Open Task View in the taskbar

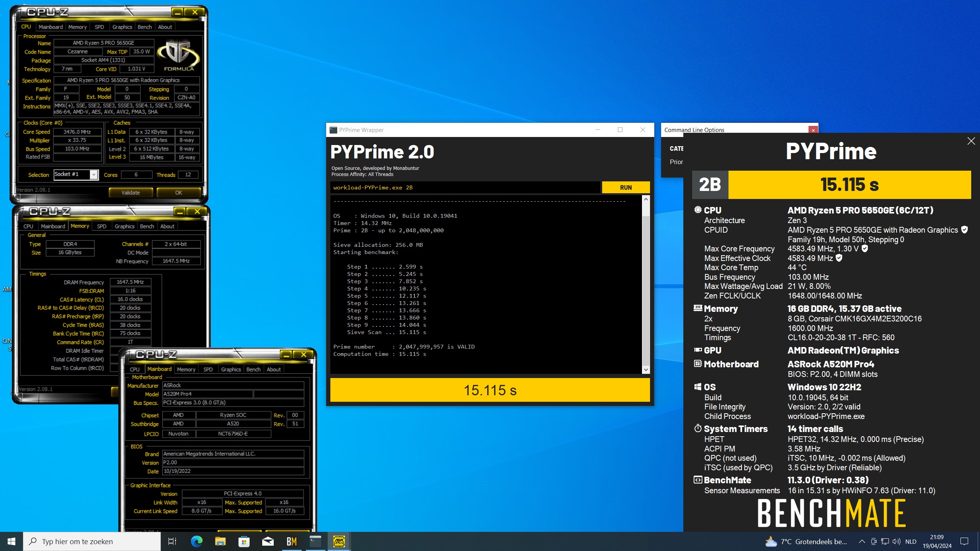pos(172,541)
